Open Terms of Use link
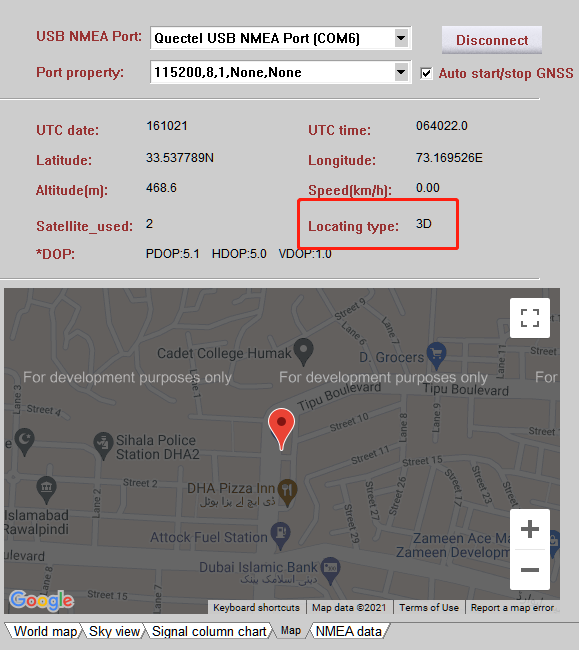Image resolution: width=579 pixels, height=650 pixels. (x=429, y=607)
